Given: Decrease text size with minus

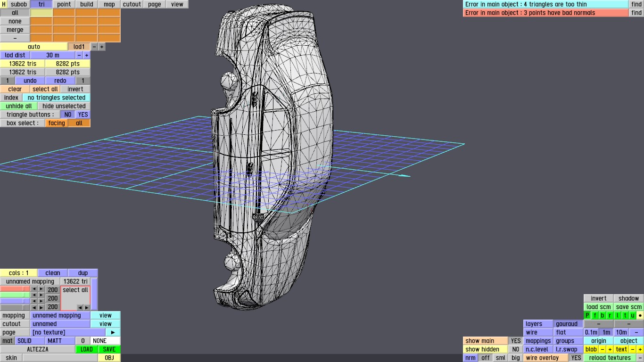Looking at the screenshot, I should point(633,349).
